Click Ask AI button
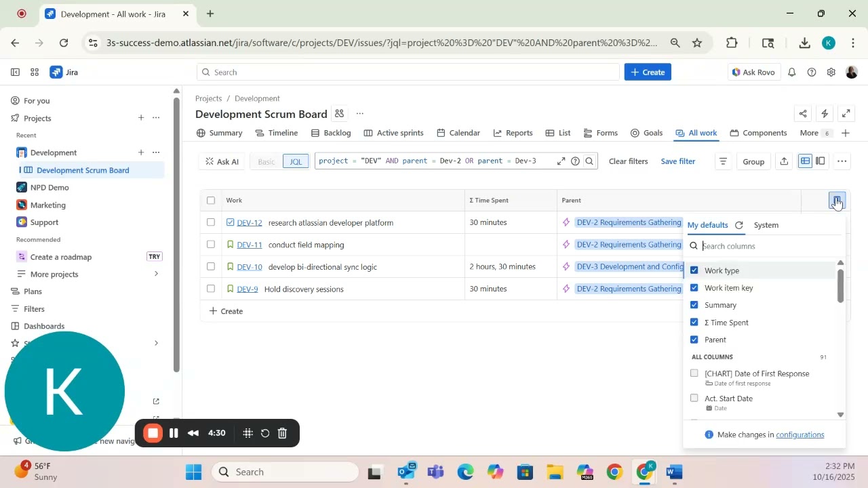Screen dimensions: 868x488 pos(222,161)
